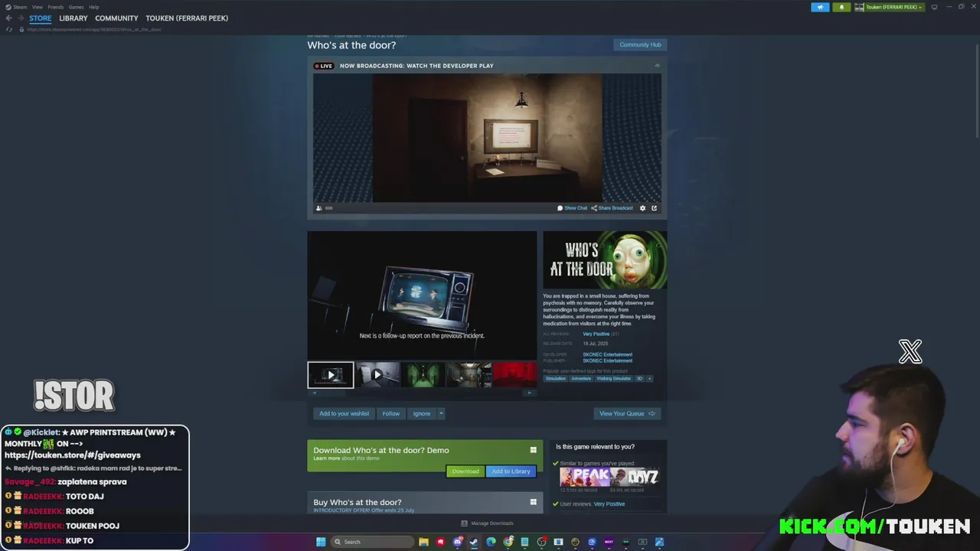Screen dimensions: 980x551
Task: Open publisher SKONEC Entertainment link
Action: [x=607, y=360]
